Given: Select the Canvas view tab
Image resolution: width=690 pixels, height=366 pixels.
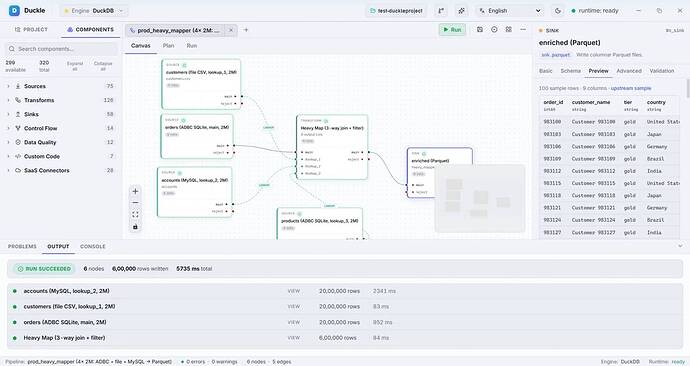Looking at the screenshot, I should pyautogui.click(x=141, y=46).
